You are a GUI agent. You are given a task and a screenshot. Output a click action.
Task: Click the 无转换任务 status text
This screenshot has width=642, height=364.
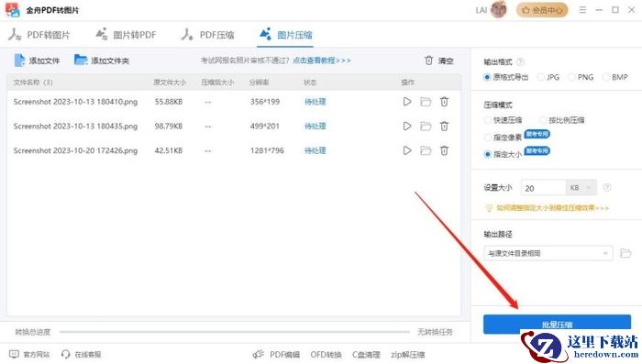coord(435,332)
